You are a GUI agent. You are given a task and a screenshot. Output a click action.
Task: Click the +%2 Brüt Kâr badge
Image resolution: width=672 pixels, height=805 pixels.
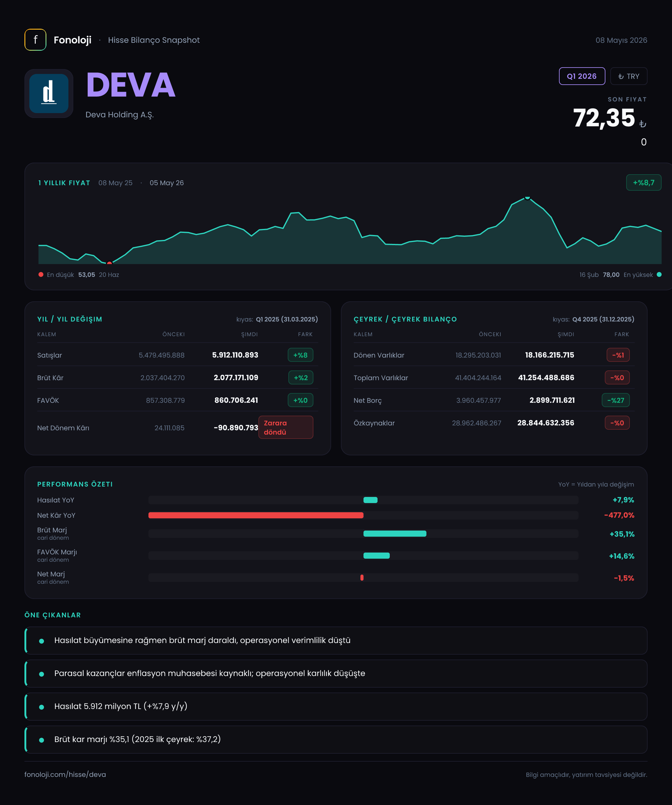point(300,377)
